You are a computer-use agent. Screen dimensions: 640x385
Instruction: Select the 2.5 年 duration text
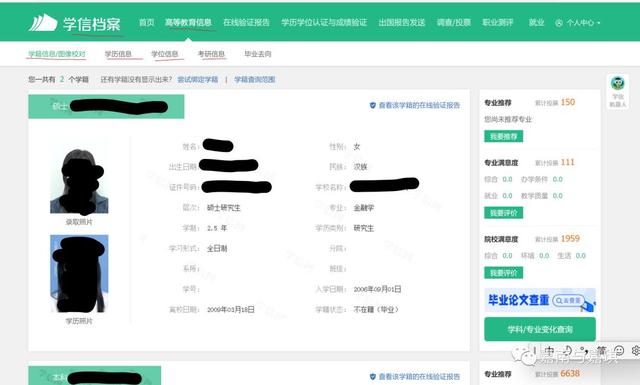click(x=217, y=228)
